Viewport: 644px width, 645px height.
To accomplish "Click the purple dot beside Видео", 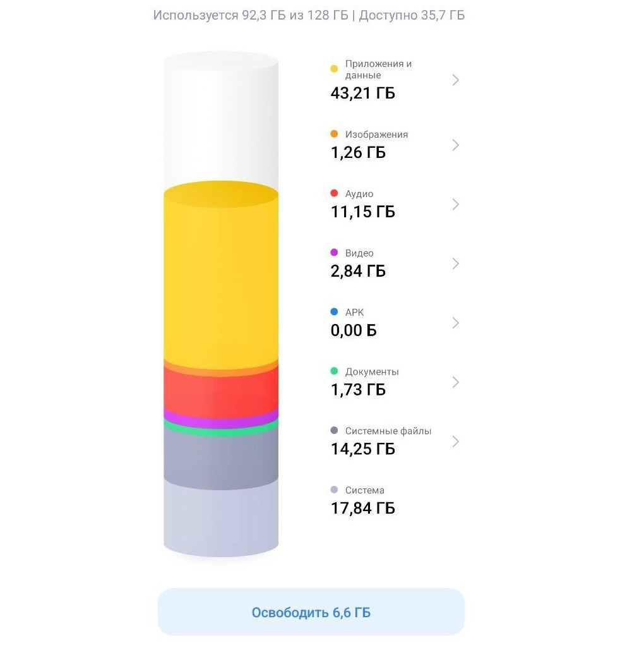I will (x=335, y=253).
